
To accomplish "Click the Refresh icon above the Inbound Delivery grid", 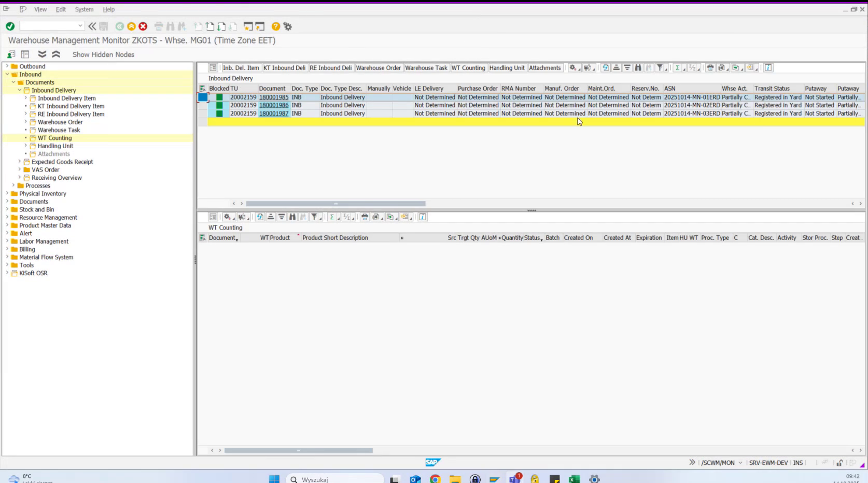I will pyautogui.click(x=605, y=68).
